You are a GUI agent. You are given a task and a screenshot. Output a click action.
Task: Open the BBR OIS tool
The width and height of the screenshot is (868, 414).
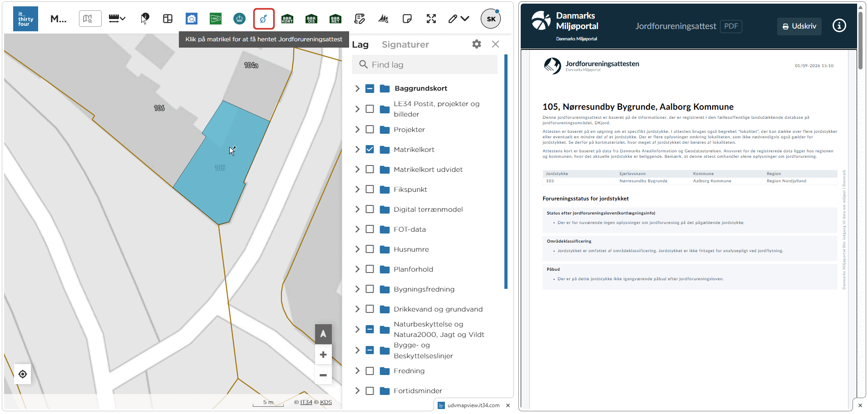coord(311,19)
